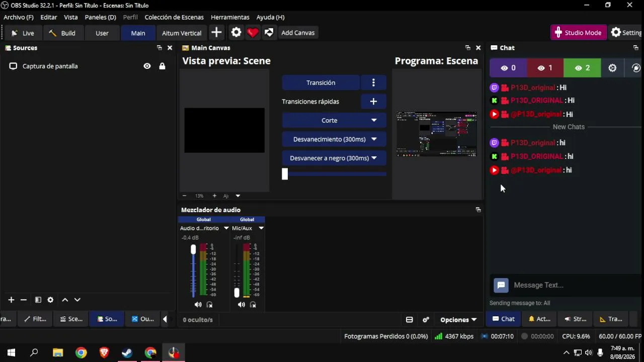Click the Transición button
This screenshot has width=644, height=362.
(x=321, y=82)
